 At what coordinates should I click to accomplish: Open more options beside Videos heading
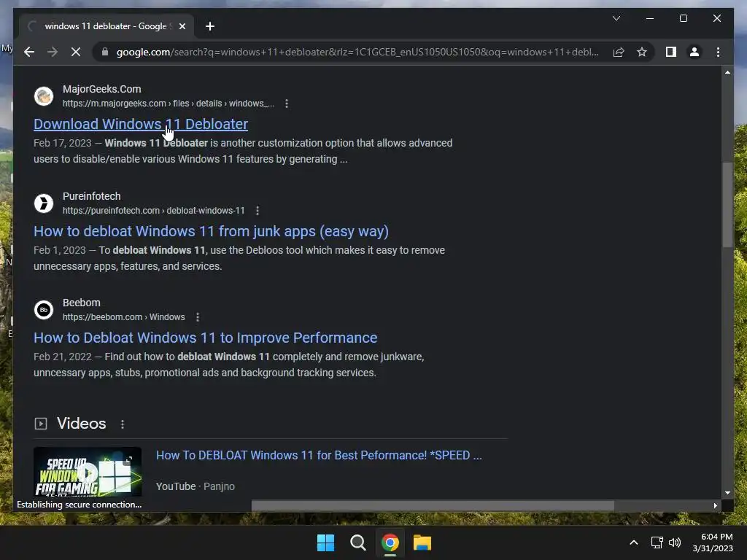[123, 424]
